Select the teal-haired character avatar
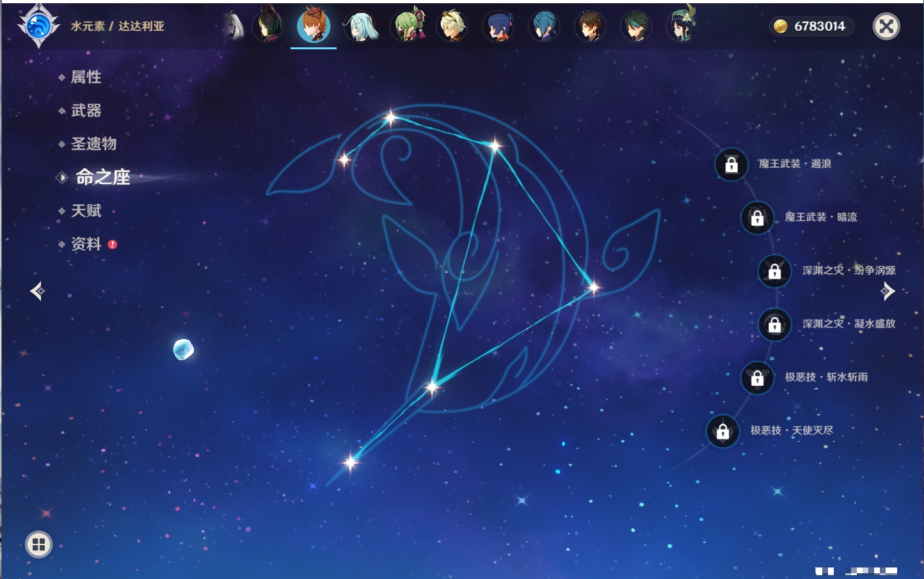The image size is (924, 579). coord(362,26)
